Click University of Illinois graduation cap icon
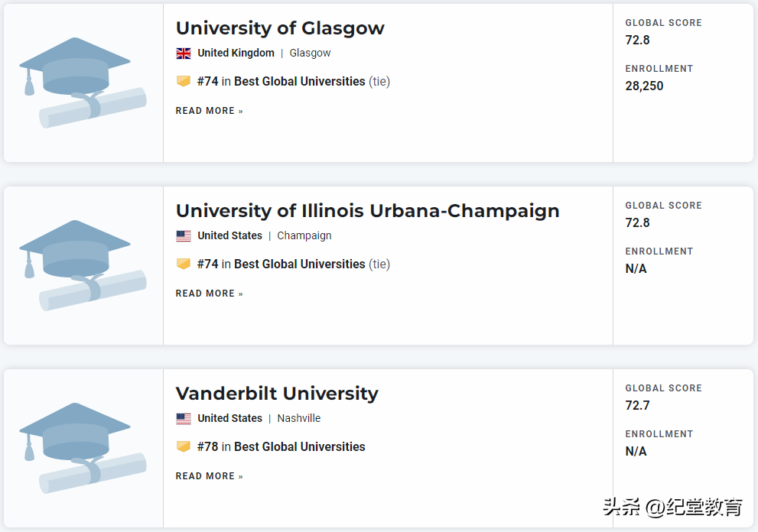Image resolution: width=758 pixels, height=532 pixels. point(83,265)
